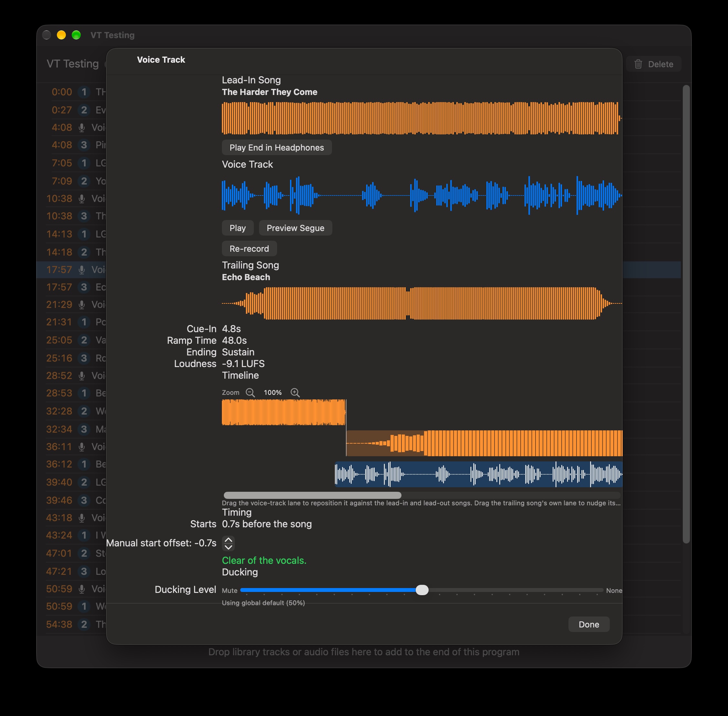The width and height of the screenshot is (728, 716).
Task: Click the Lead-In Song orange waveform
Action: [x=422, y=118]
